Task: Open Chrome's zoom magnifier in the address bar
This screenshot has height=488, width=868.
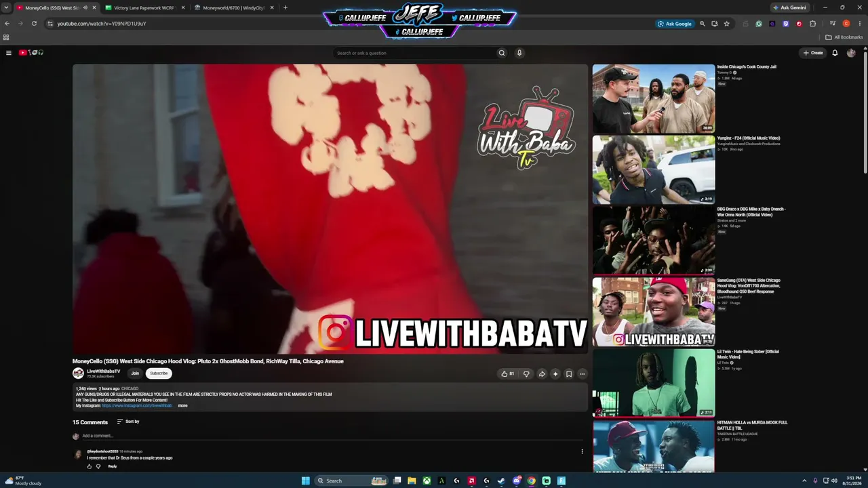Action: (703, 24)
